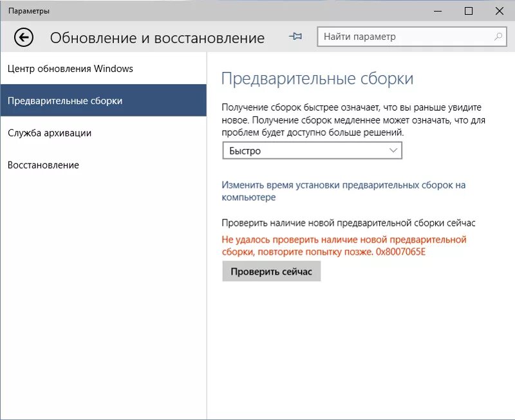Focus the Найти параметр search field

click(x=412, y=37)
